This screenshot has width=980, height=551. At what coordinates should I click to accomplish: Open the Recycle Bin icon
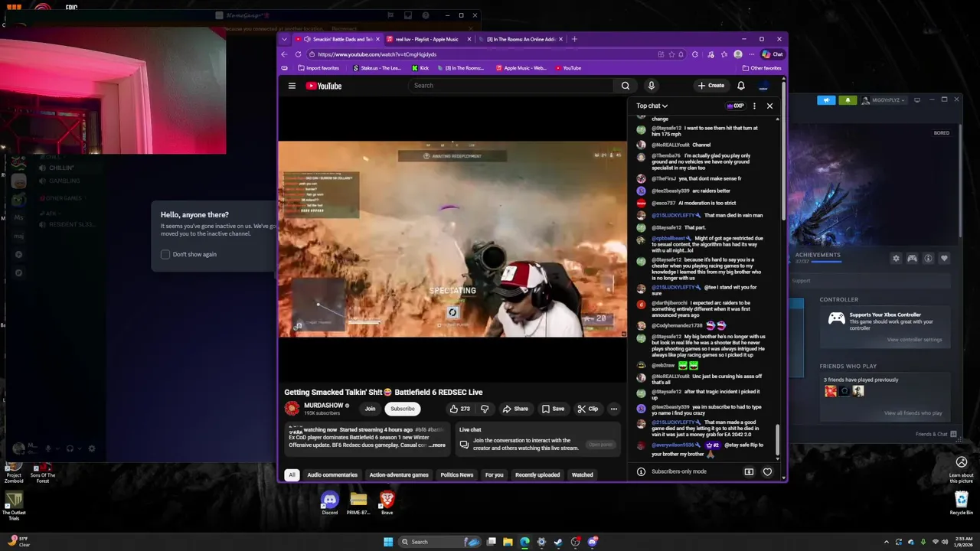click(x=962, y=503)
